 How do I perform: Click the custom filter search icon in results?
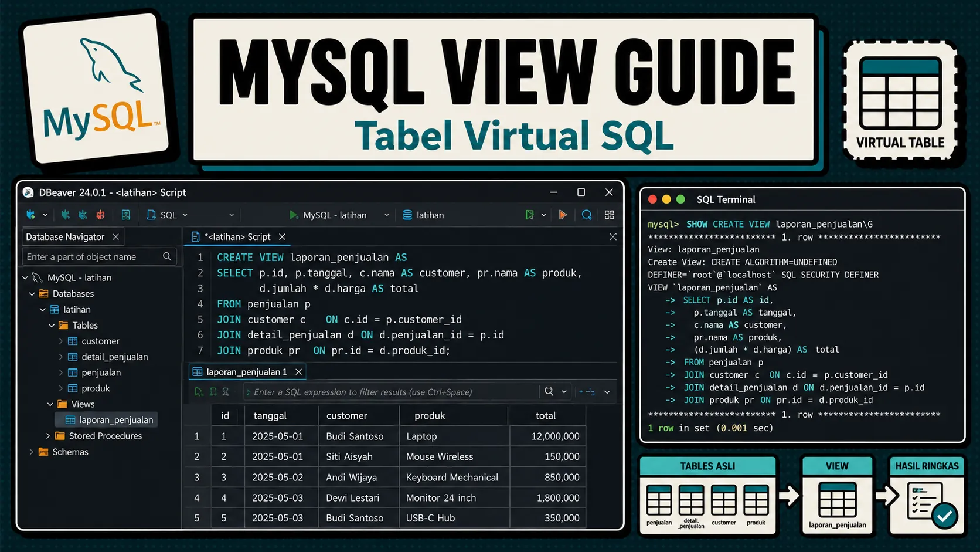click(549, 392)
